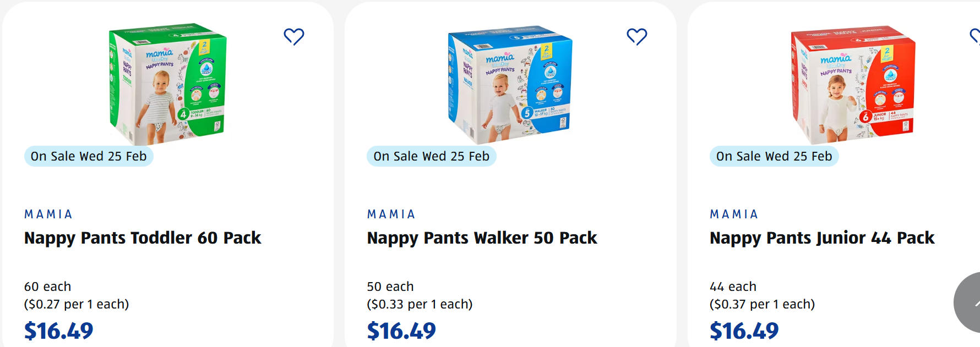This screenshot has width=980, height=347.
Task: Open the red Junior nappy box image
Action: point(853,84)
